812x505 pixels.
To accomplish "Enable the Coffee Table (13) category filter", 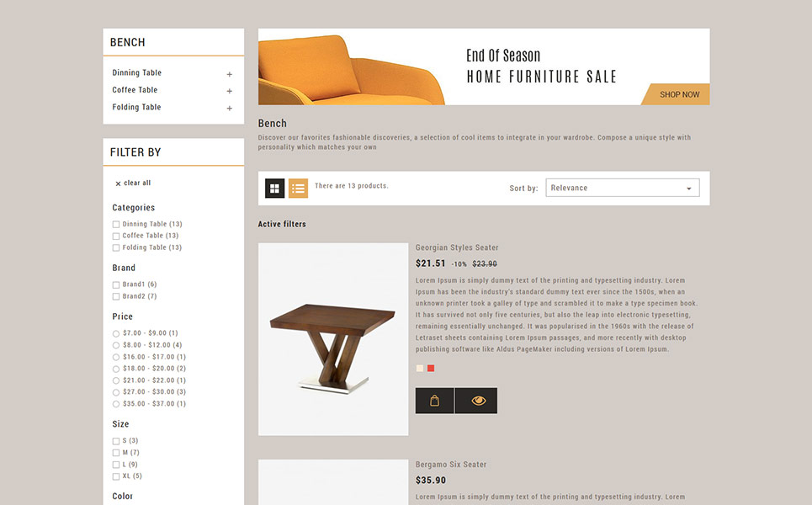I will pos(116,237).
